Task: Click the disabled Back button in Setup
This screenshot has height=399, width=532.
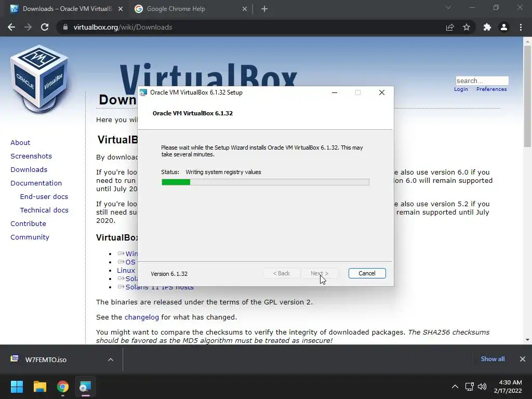Action: (281, 273)
